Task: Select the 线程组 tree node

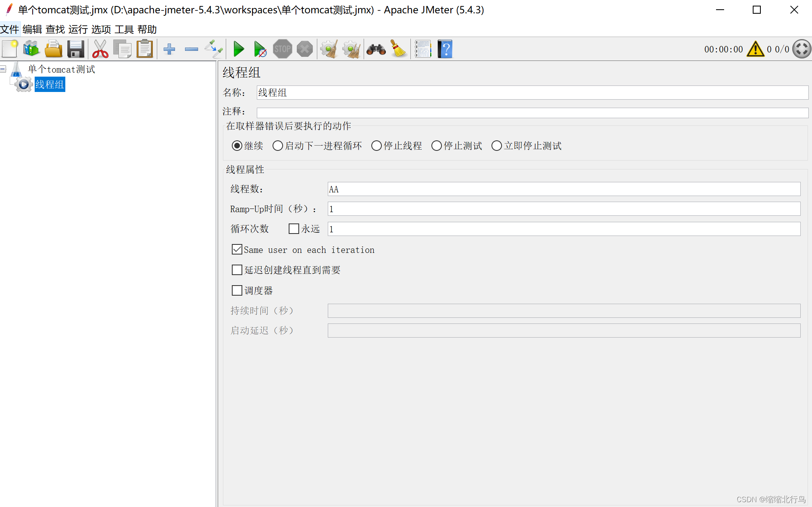Action: [50, 84]
